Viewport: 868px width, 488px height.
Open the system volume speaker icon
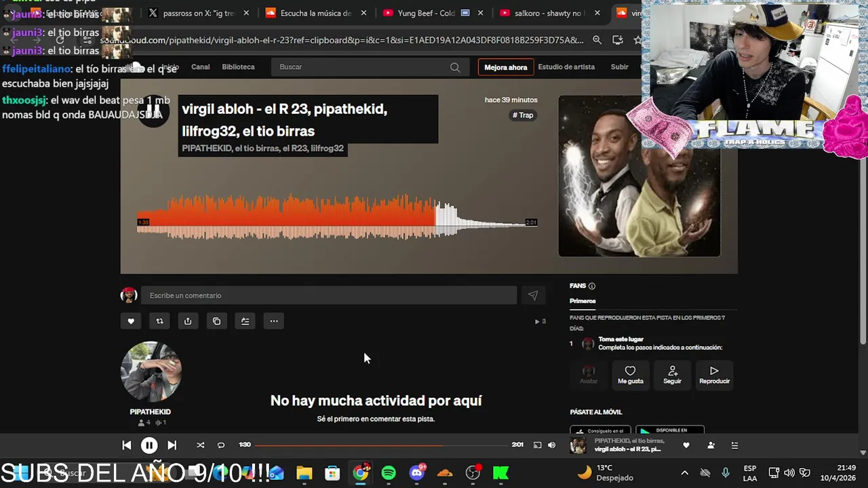(x=789, y=473)
